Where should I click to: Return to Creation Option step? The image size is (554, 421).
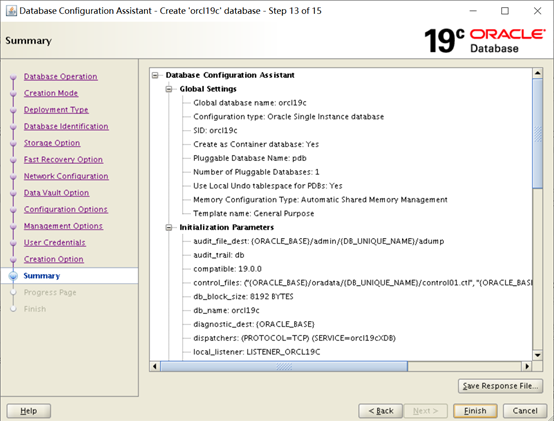click(x=54, y=259)
